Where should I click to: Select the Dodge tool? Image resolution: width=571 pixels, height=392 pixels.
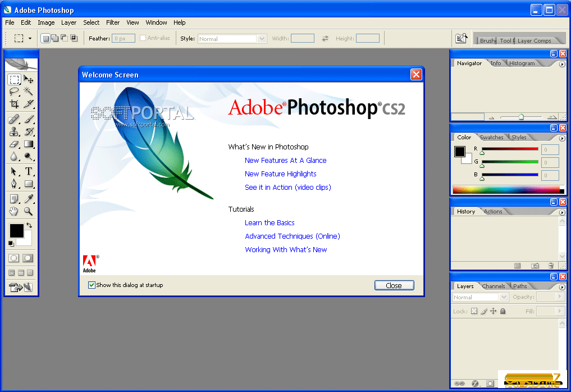click(29, 157)
